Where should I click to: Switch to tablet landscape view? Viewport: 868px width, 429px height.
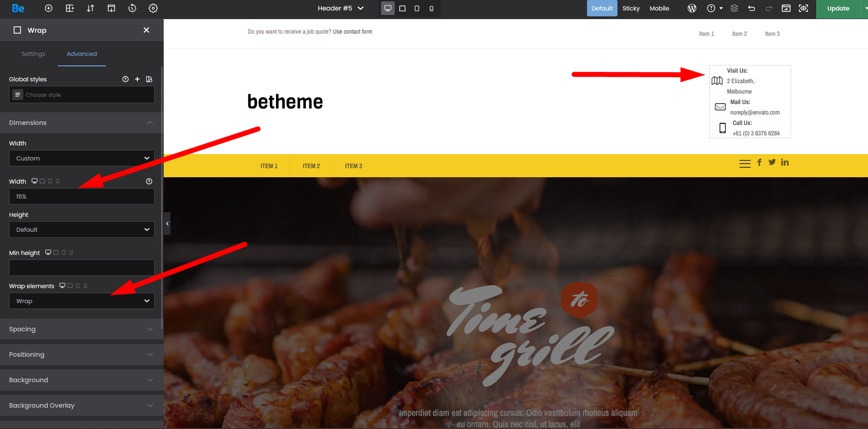[x=402, y=8]
